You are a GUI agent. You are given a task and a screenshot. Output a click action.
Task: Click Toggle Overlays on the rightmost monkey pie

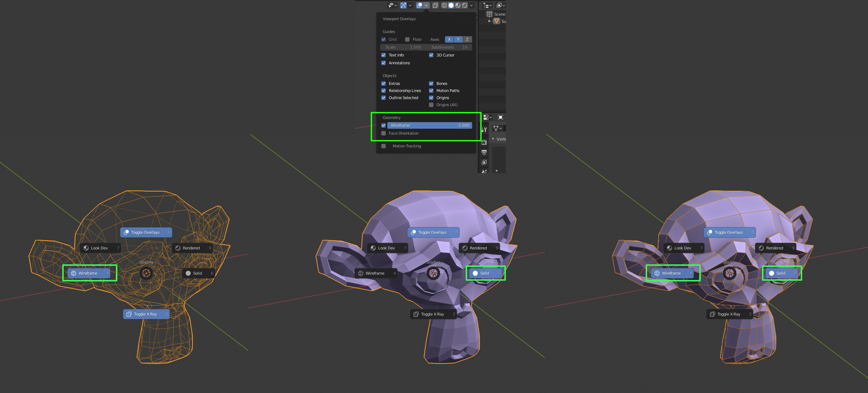pos(729,232)
